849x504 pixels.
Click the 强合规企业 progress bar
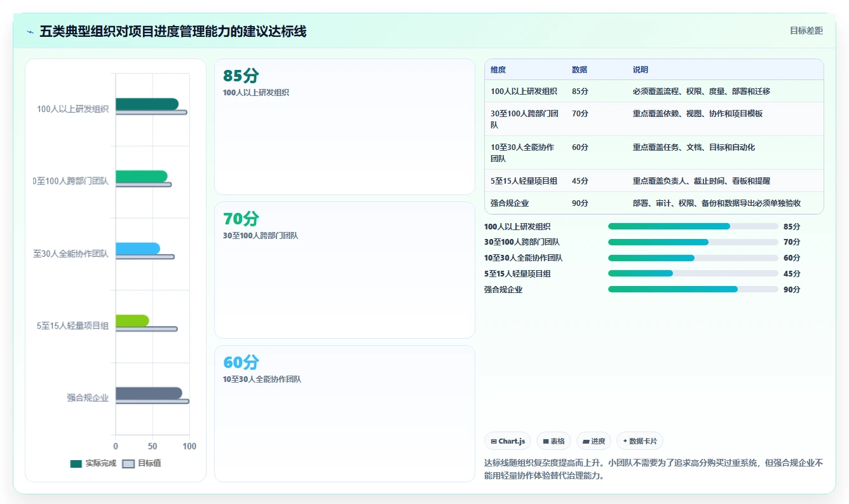pos(693,289)
